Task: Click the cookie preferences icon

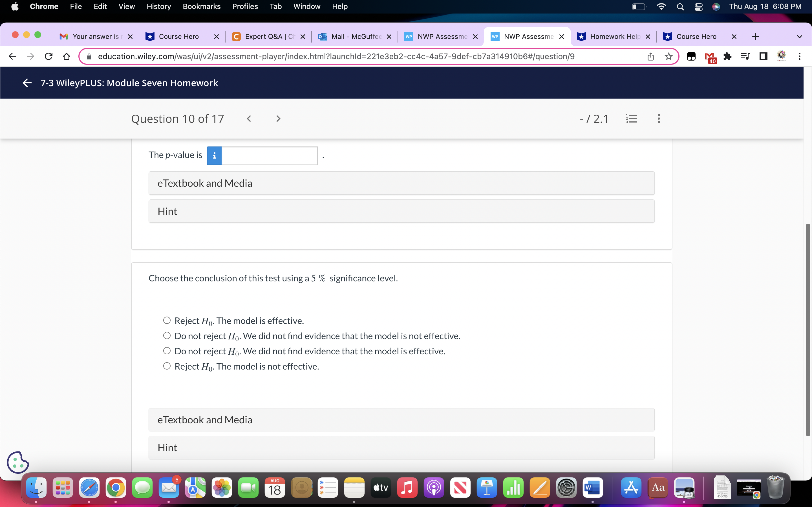Action: point(18,462)
